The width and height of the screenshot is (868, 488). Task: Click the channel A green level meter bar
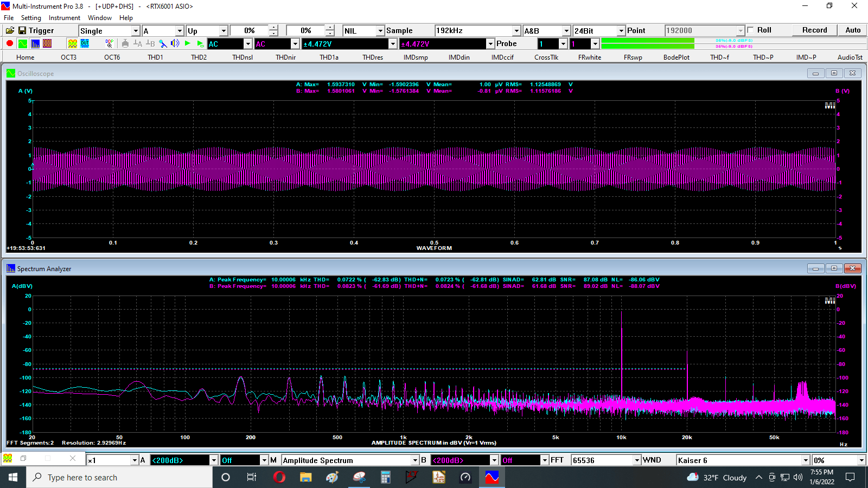[648, 40]
